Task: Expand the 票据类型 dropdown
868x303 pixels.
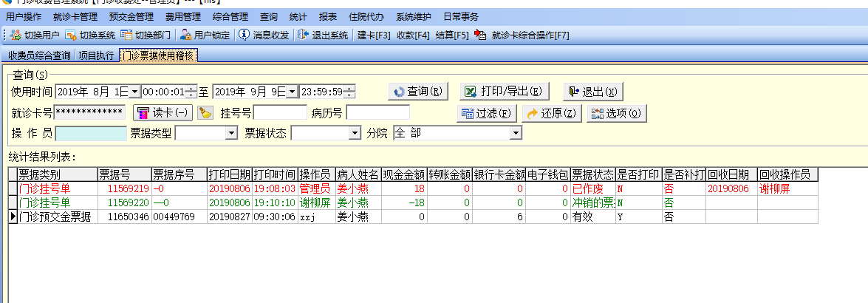Action: coord(231,134)
